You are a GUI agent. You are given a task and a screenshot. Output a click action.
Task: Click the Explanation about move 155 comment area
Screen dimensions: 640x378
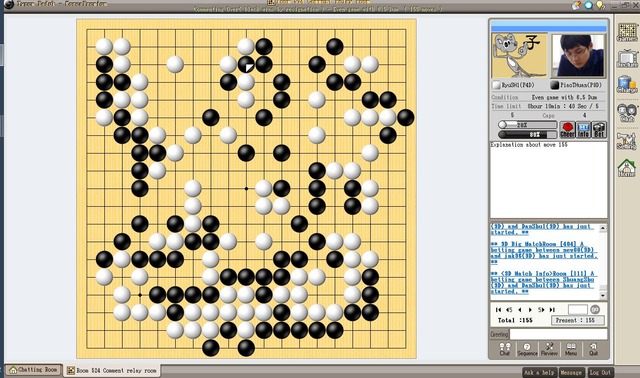pyautogui.click(x=549, y=180)
